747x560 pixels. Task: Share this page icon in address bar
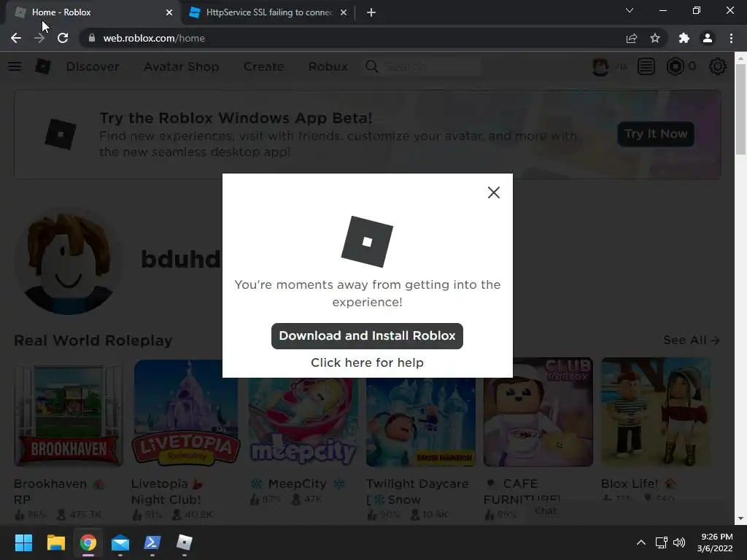tap(632, 38)
